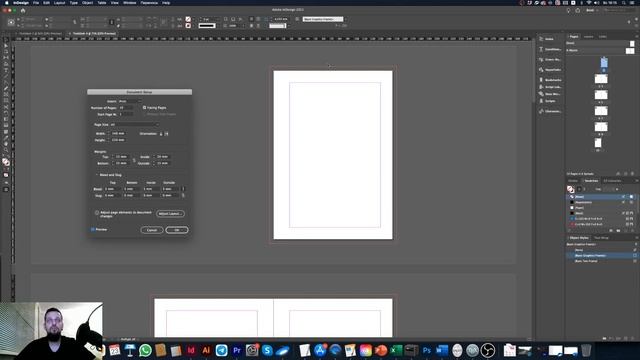Click the Height input field
Image resolution: width=640 pixels, height=360 pixels.
click(x=119, y=140)
